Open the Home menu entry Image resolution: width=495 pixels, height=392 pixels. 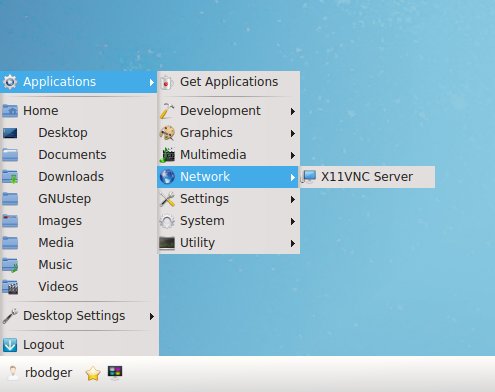click(x=79, y=111)
